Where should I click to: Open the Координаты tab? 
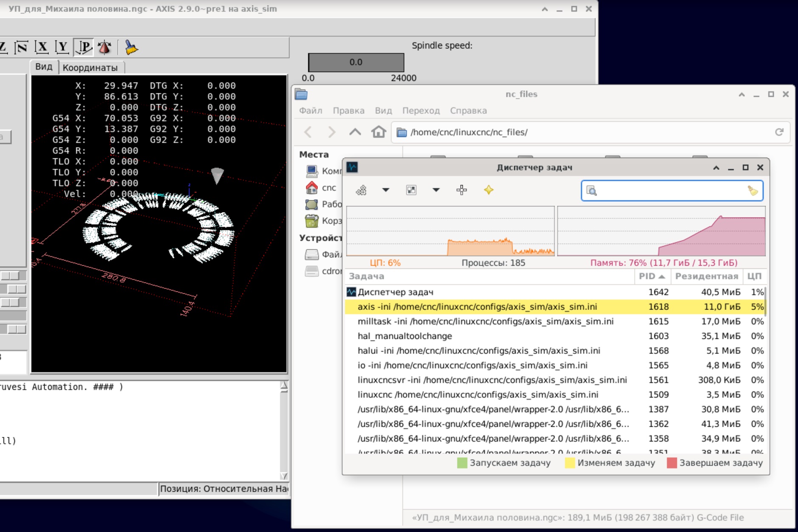[x=90, y=68]
